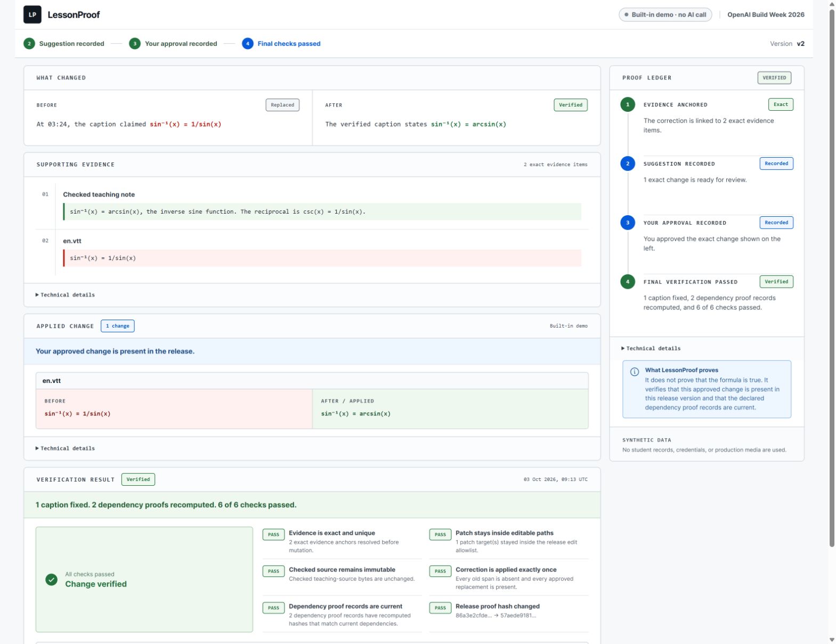Click the LP logo icon
Viewport: 836px width, 644px height.
[x=33, y=15]
